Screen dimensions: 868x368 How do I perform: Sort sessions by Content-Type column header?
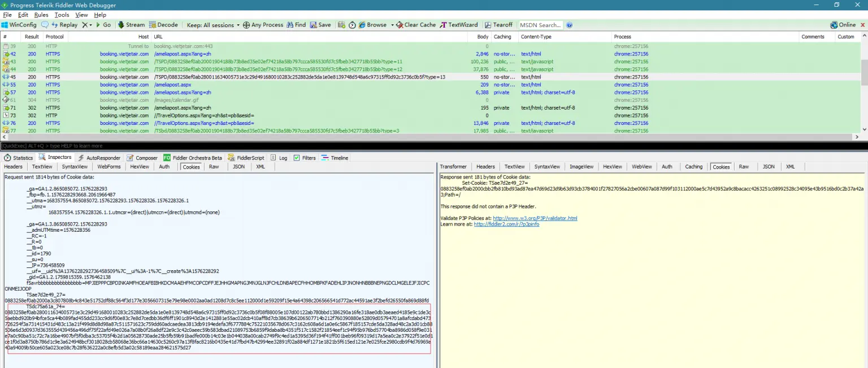tap(565, 37)
